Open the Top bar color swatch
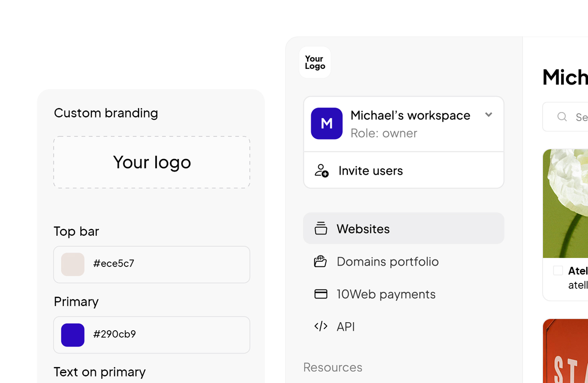Viewport: 588px width, 383px height. 73,264
